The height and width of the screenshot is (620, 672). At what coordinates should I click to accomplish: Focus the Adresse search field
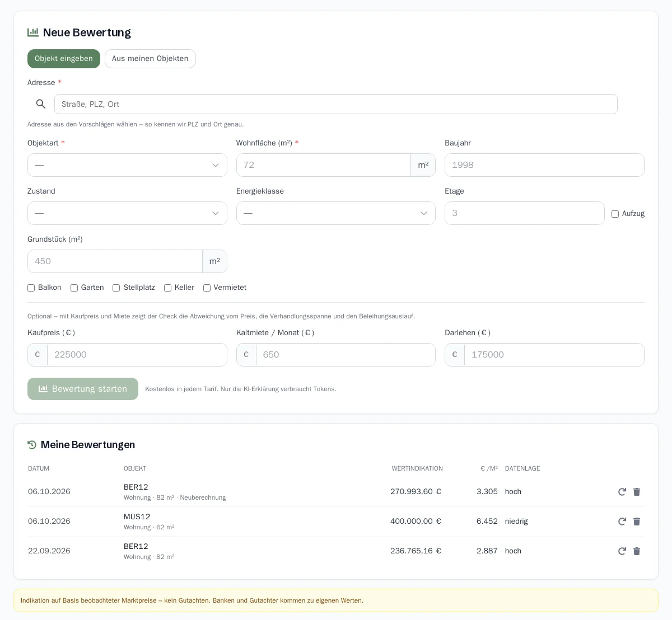pos(336,104)
